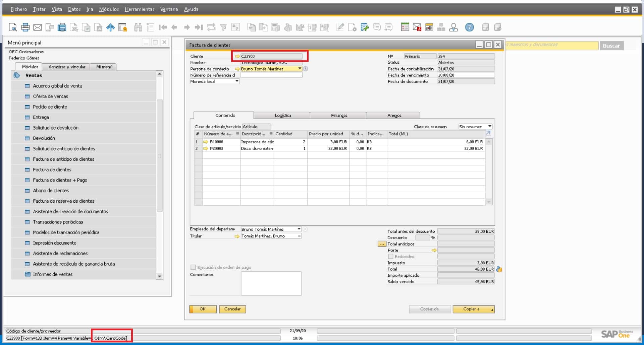Open the Herramientas menu
The width and height of the screenshot is (644, 345).
click(x=140, y=9)
